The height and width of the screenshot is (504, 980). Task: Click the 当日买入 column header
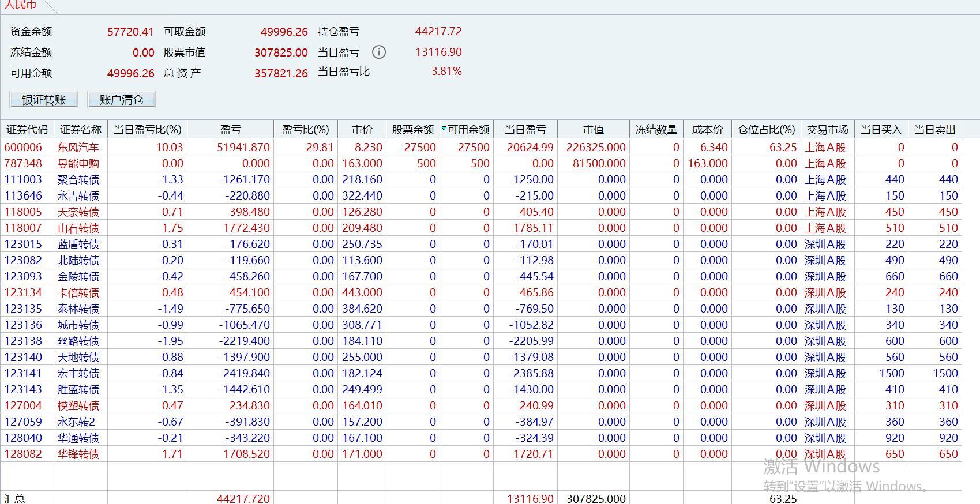pyautogui.click(x=881, y=130)
